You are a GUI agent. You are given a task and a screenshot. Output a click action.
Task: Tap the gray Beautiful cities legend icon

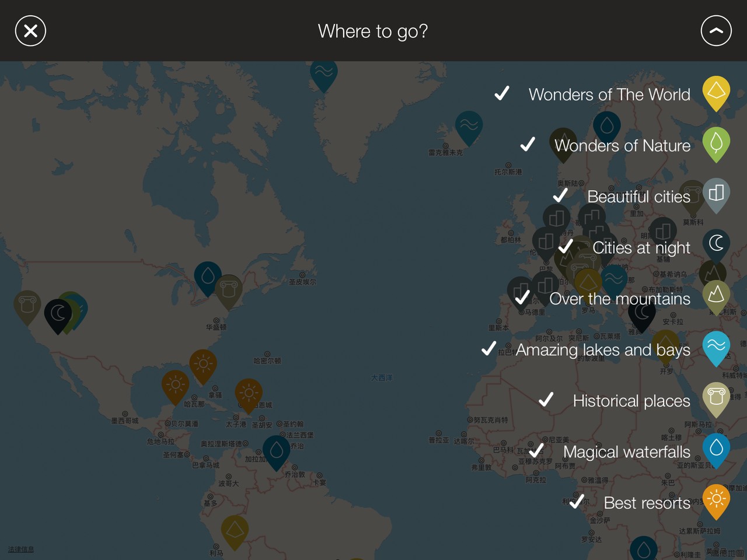pyautogui.click(x=716, y=195)
